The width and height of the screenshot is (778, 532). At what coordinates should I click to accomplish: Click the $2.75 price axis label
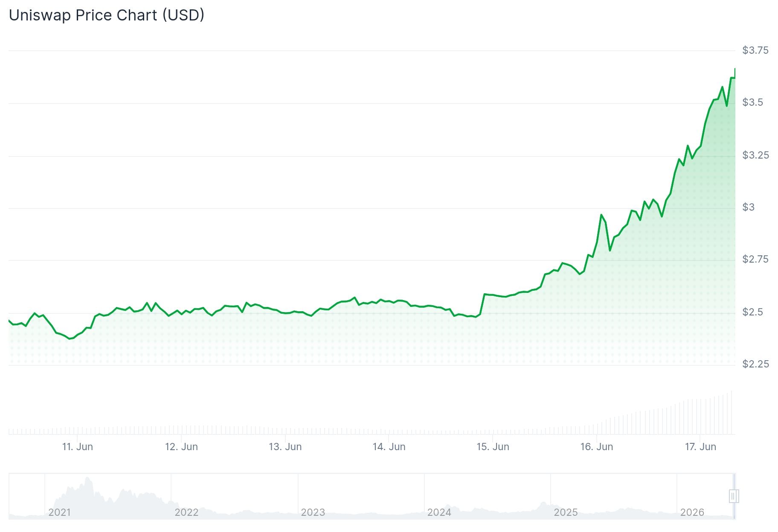[755, 259]
